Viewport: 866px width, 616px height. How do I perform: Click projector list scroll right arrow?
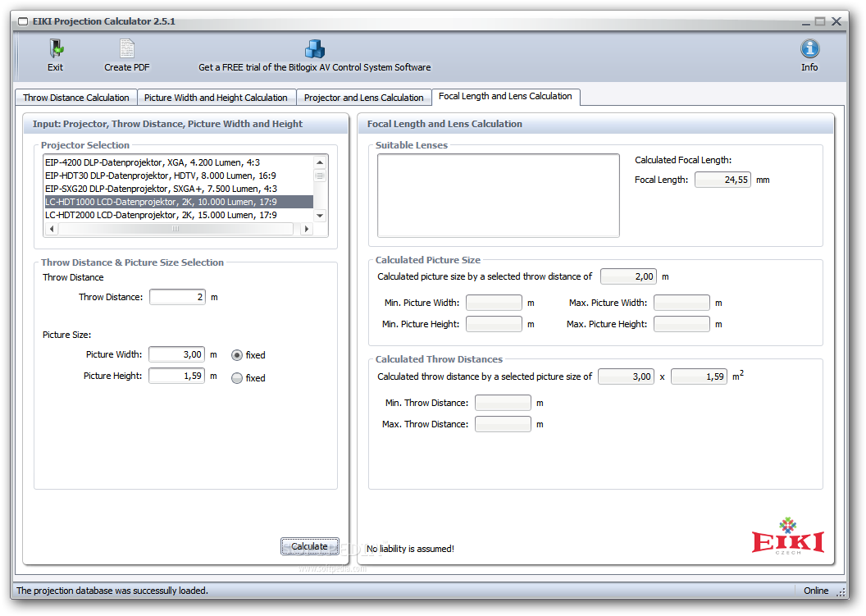point(307,229)
